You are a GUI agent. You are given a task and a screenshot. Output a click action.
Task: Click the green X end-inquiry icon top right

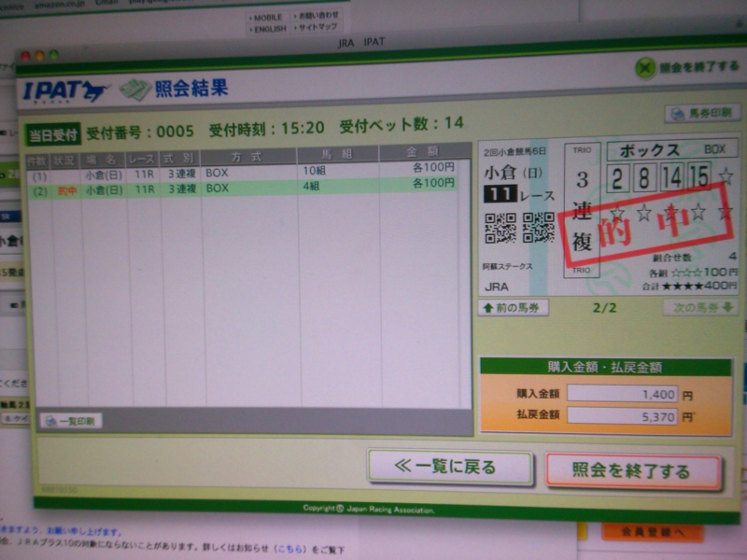click(x=645, y=68)
